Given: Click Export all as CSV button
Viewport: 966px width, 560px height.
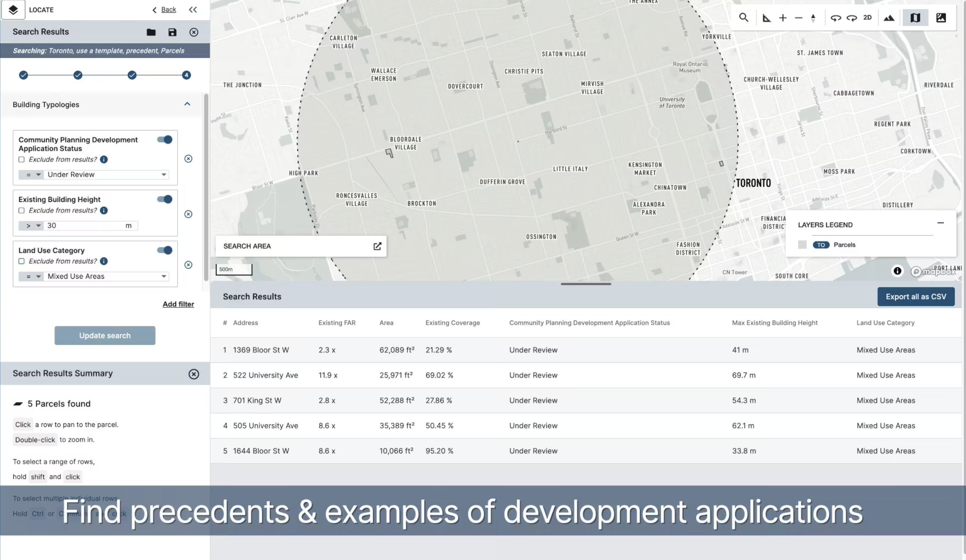Looking at the screenshot, I should [x=915, y=297].
